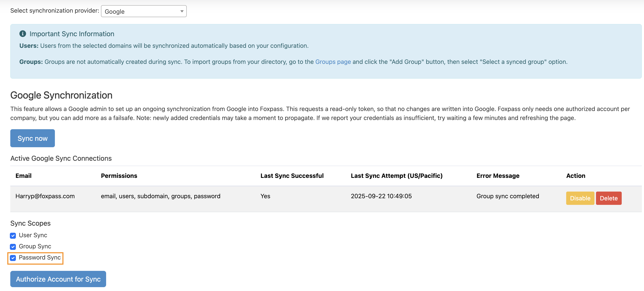Image resolution: width=644 pixels, height=291 pixels.
Task: Click the Permissions column header
Action: point(119,175)
